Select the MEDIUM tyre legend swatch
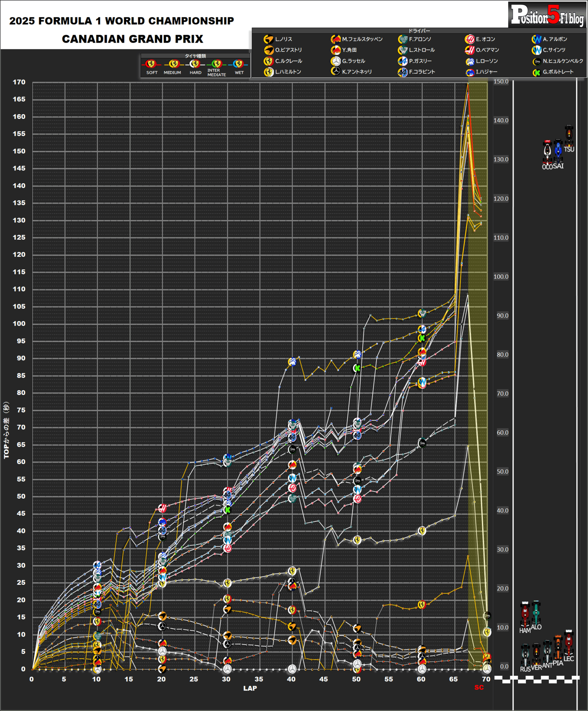This screenshot has height=711, width=588. [174, 64]
